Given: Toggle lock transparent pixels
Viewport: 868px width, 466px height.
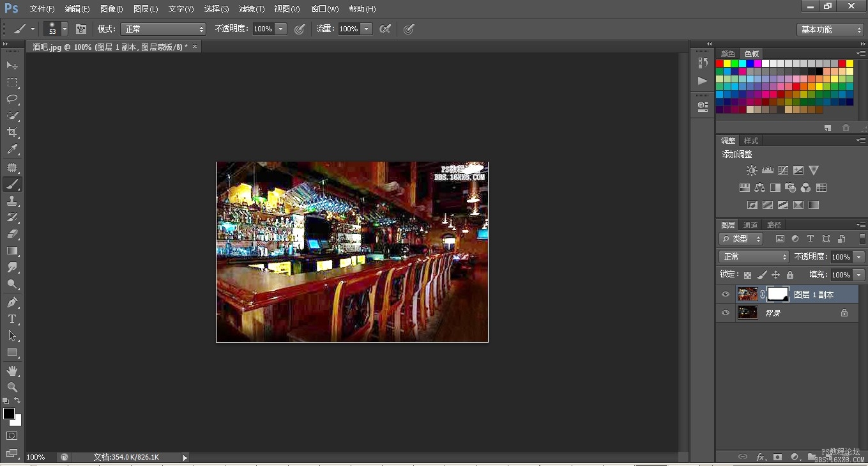Looking at the screenshot, I should coord(747,275).
